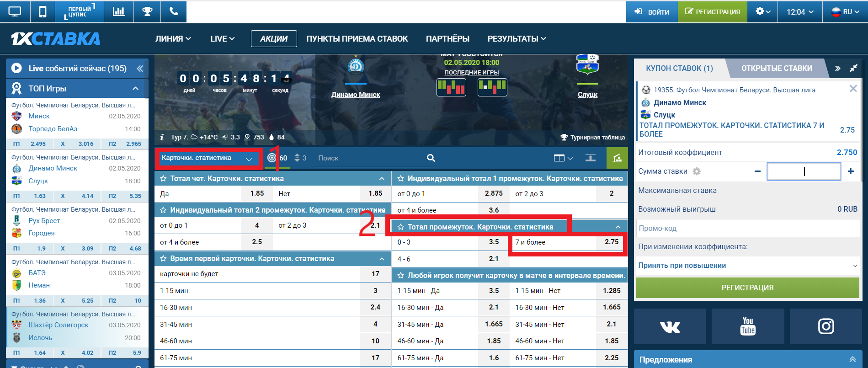Select X odds 5.25 for БАТЭ match
This screenshot has height=368, width=868.
click(x=78, y=300)
